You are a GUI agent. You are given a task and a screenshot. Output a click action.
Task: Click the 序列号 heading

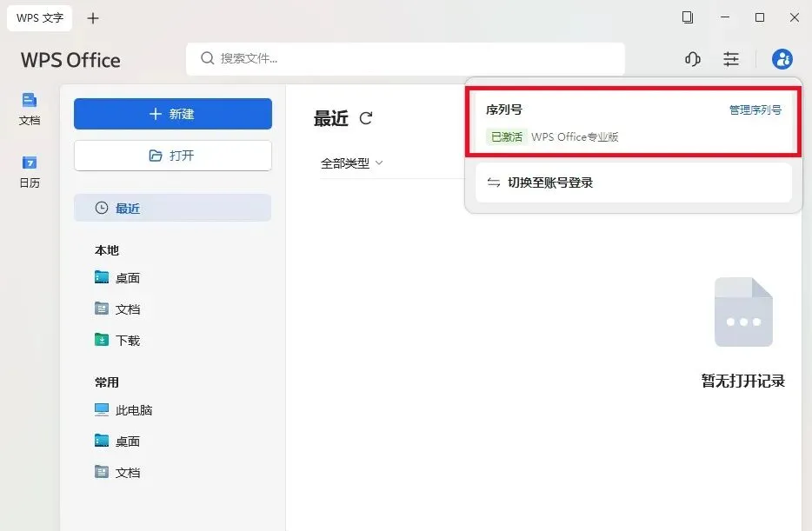click(x=504, y=110)
